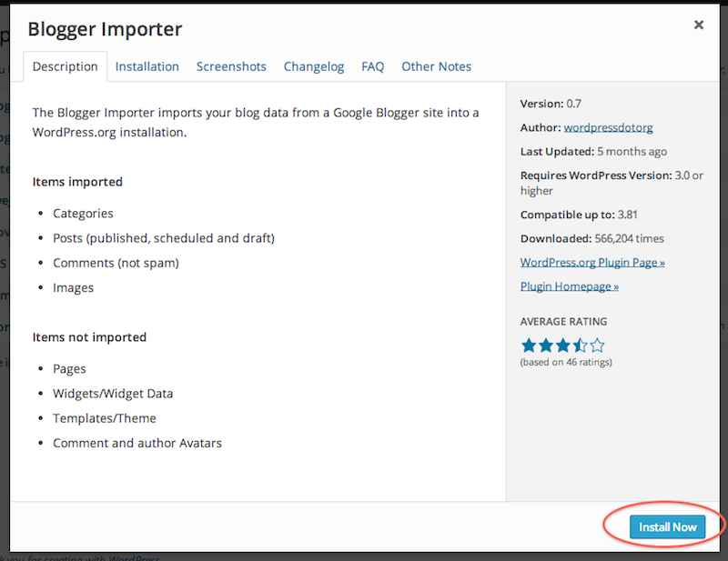Click the empty fifth rating star
The image size is (728, 561).
pyautogui.click(x=597, y=346)
